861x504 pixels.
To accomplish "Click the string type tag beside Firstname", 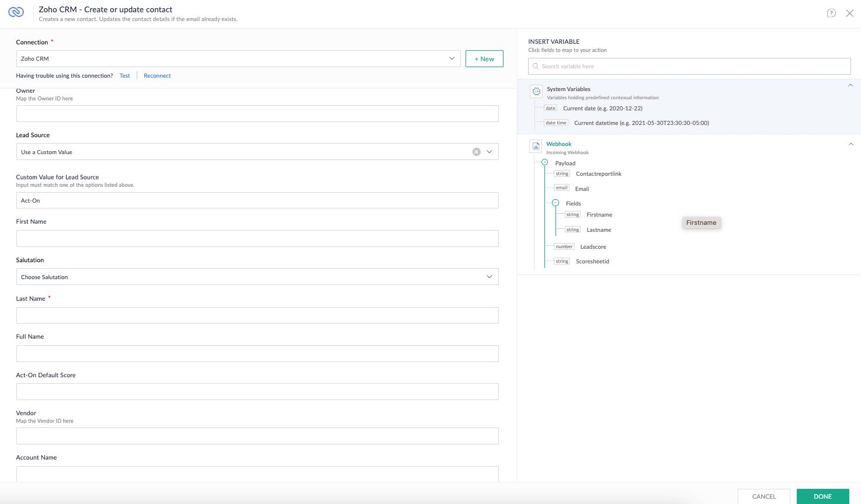I will pyautogui.click(x=572, y=215).
